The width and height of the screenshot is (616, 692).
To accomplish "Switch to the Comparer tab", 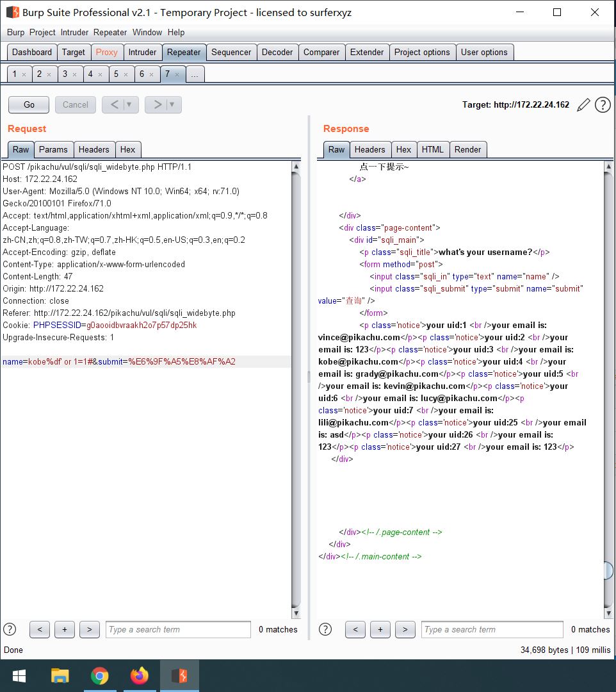I will pyautogui.click(x=321, y=52).
